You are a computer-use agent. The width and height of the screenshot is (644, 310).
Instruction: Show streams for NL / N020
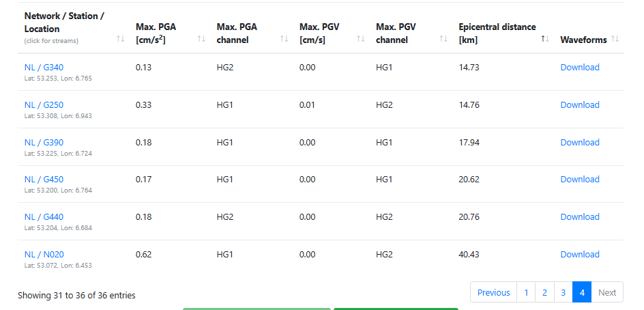[x=44, y=255]
